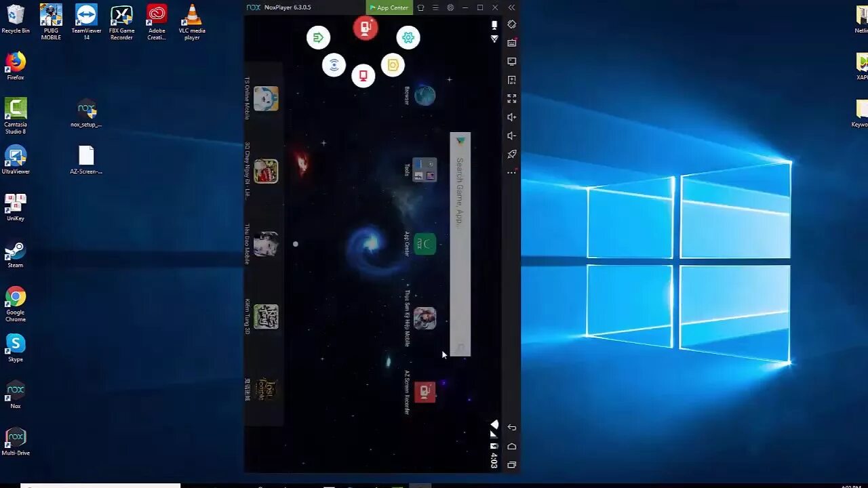Tap the green exit arrow AZ bubble

pyautogui.click(x=318, y=37)
